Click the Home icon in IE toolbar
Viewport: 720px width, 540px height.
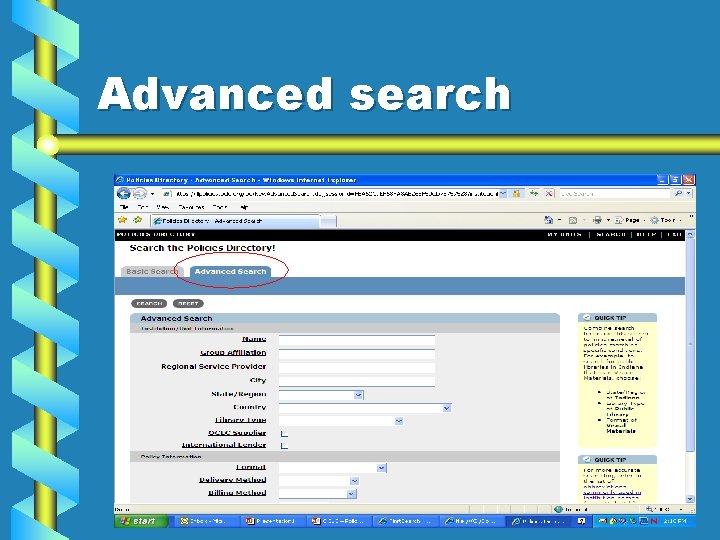pos(548,220)
